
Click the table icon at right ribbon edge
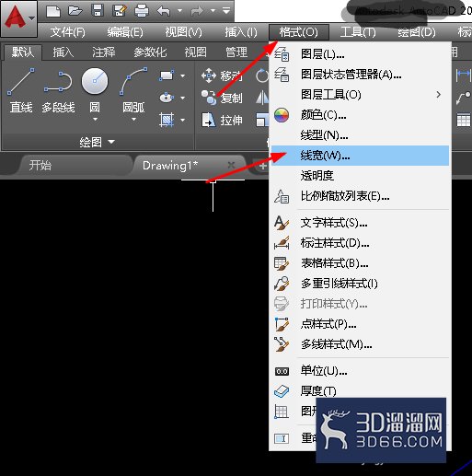pos(464,120)
